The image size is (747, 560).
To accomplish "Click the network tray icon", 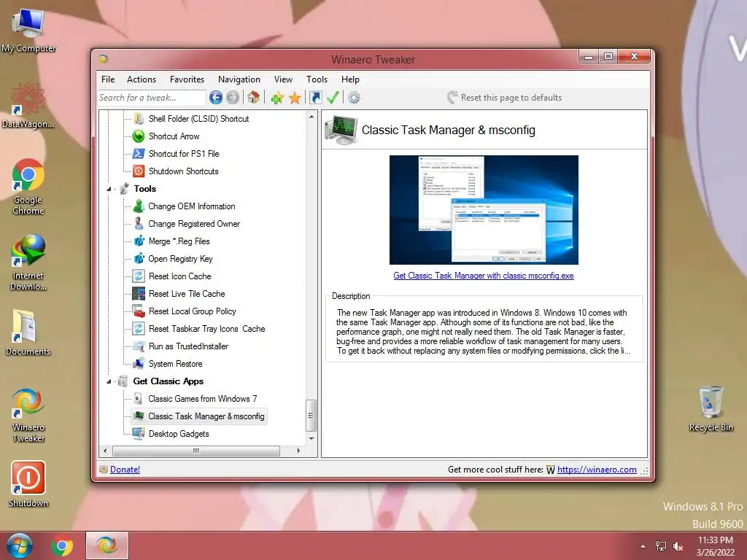I will 661,546.
